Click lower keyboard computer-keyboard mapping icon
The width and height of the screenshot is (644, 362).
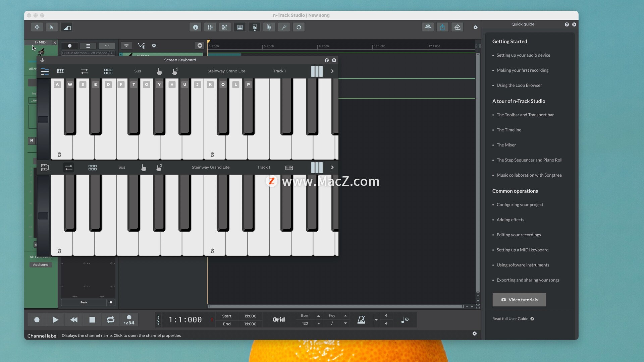pyautogui.click(x=289, y=168)
